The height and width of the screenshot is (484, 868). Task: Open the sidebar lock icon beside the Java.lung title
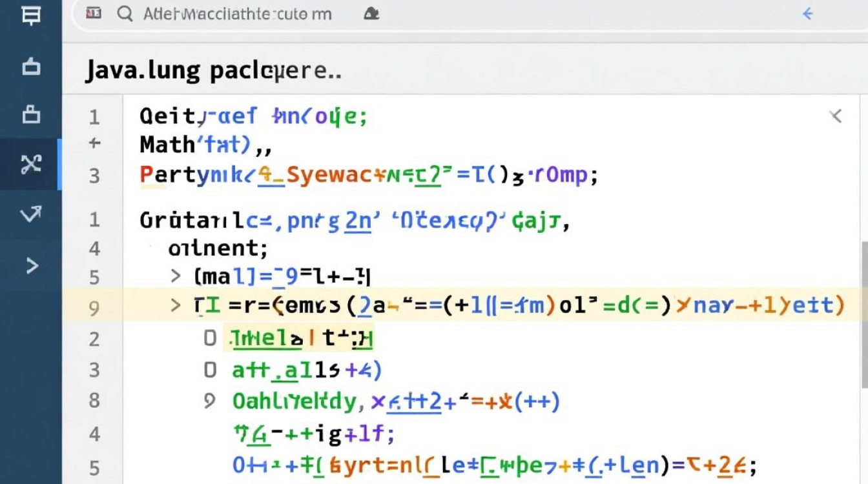tap(30, 66)
